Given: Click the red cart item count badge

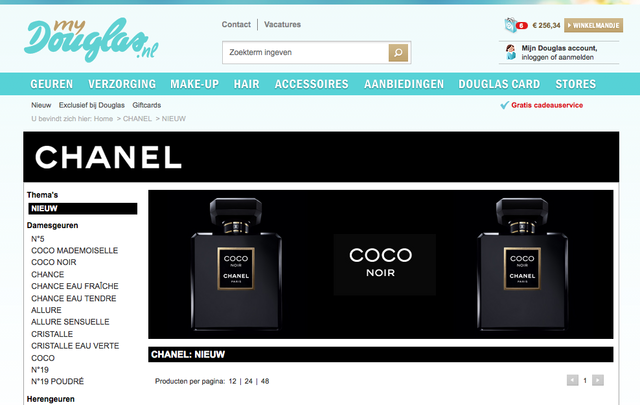Looking at the screenshot, I should click(x=522, y=26).
